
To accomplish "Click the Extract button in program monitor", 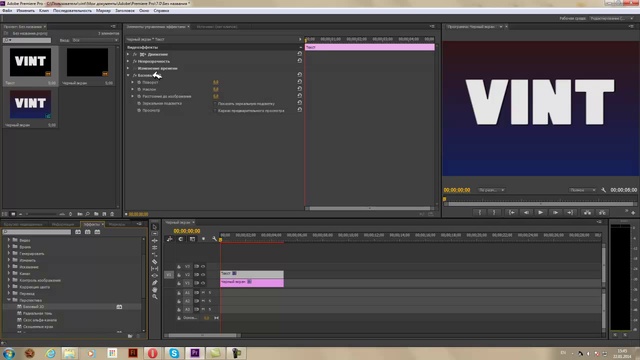I will pyautogui.click(x=602, y=212).
